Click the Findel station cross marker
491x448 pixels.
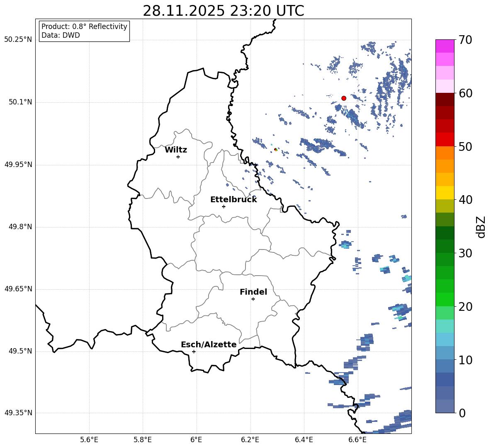tap(253, 299)
